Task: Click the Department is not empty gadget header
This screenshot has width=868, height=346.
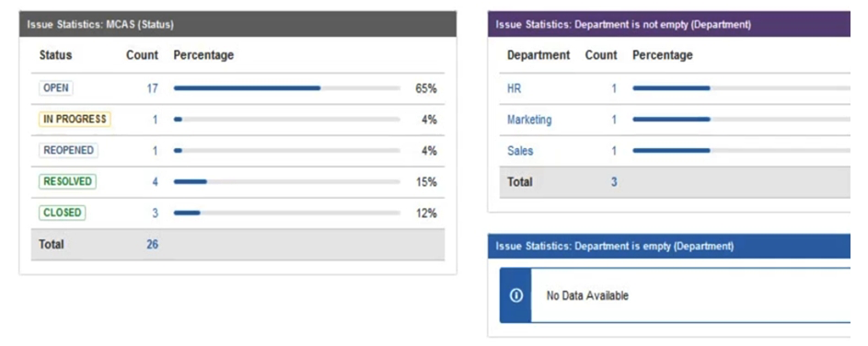Action: (668, 24)
